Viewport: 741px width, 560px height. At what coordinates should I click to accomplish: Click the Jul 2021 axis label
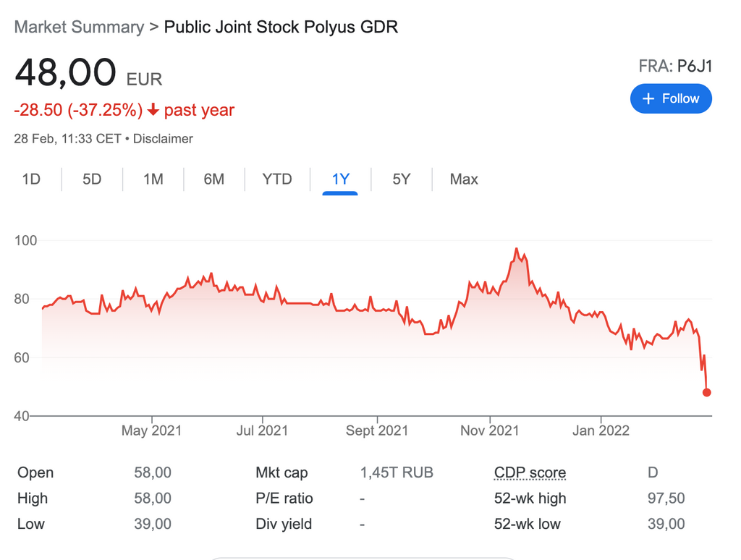coord(262,430)
